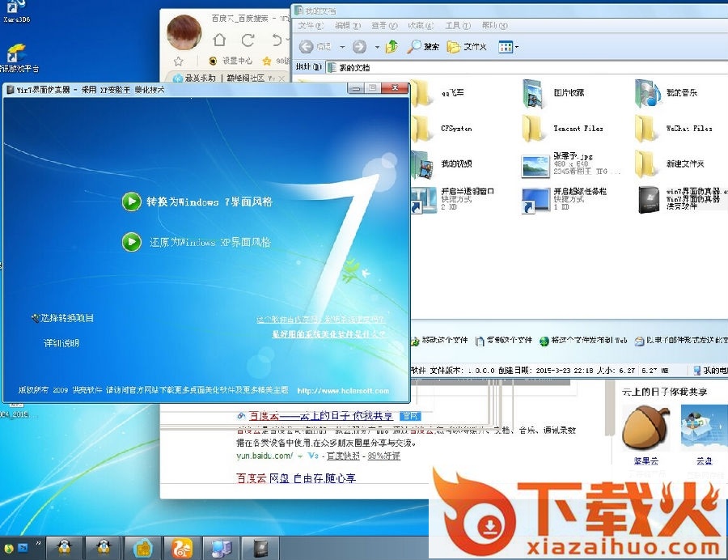The height and width of the screenshot is (560, 728).
Task: Select the 开启超级任务栏 shortcut
Action: point(564,200)
